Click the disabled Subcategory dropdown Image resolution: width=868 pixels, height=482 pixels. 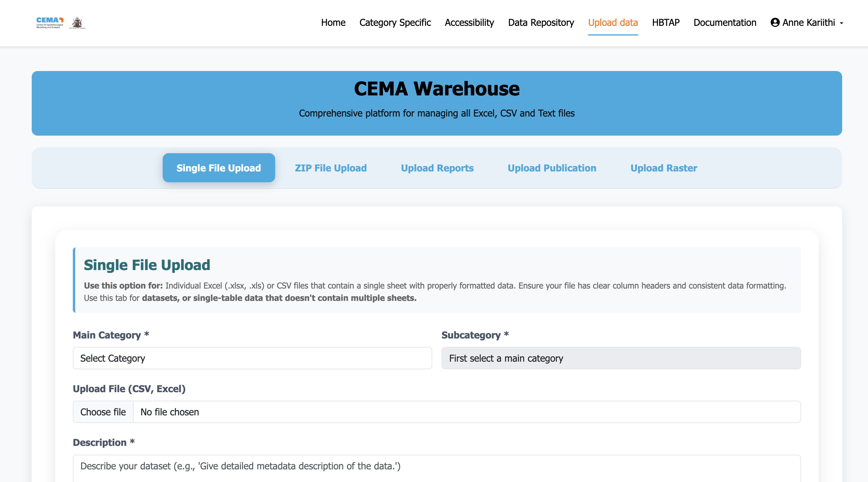point(621,358)
